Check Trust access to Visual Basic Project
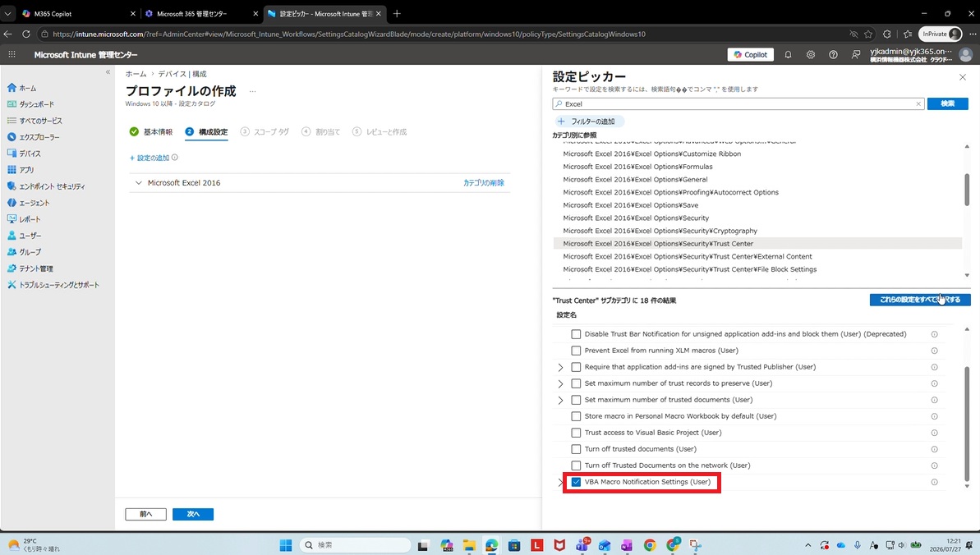This screenshot has height=555, width=980. (576, 433)
